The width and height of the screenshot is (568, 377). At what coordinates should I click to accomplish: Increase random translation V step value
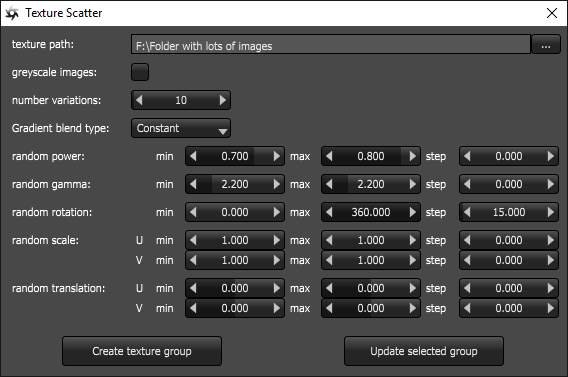(551, 308)
